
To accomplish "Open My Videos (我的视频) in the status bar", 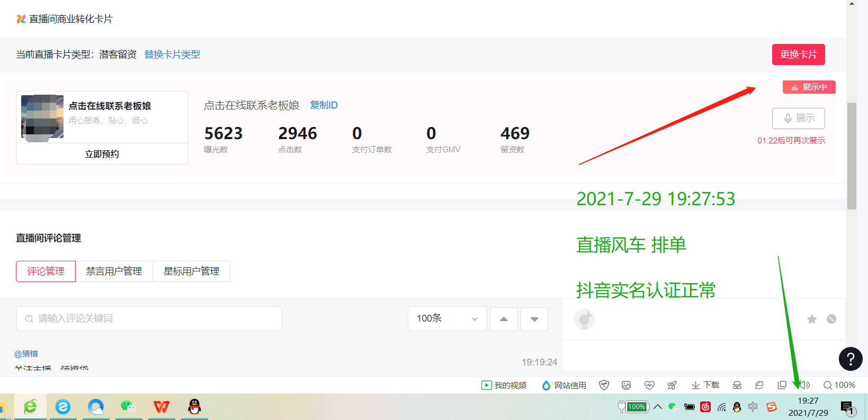I will (504, 385).
